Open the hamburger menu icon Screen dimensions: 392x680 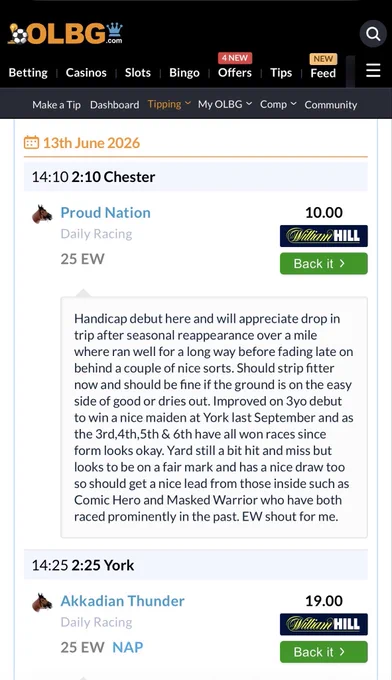click(373, 71)
